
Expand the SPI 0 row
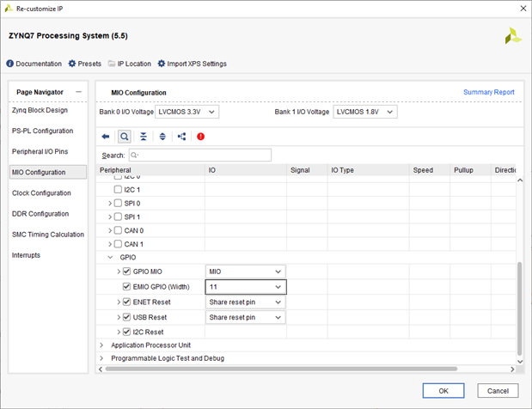pyautogui.click(x=110, y=203)
